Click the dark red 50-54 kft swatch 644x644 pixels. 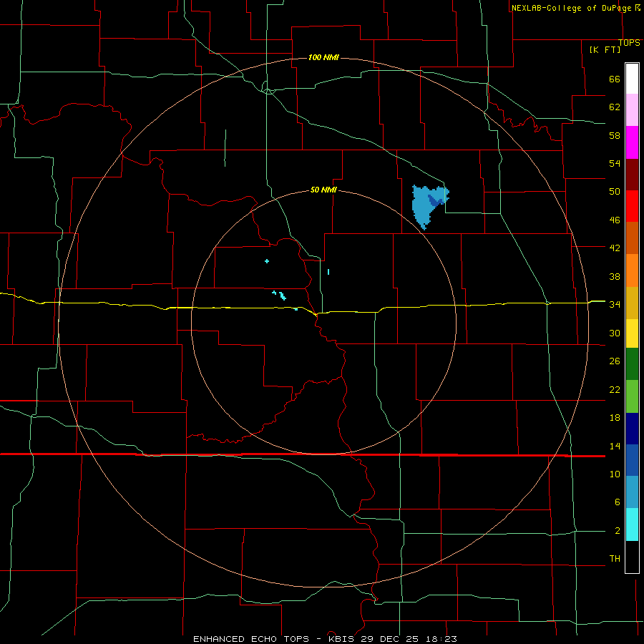[x=632, y=175]
